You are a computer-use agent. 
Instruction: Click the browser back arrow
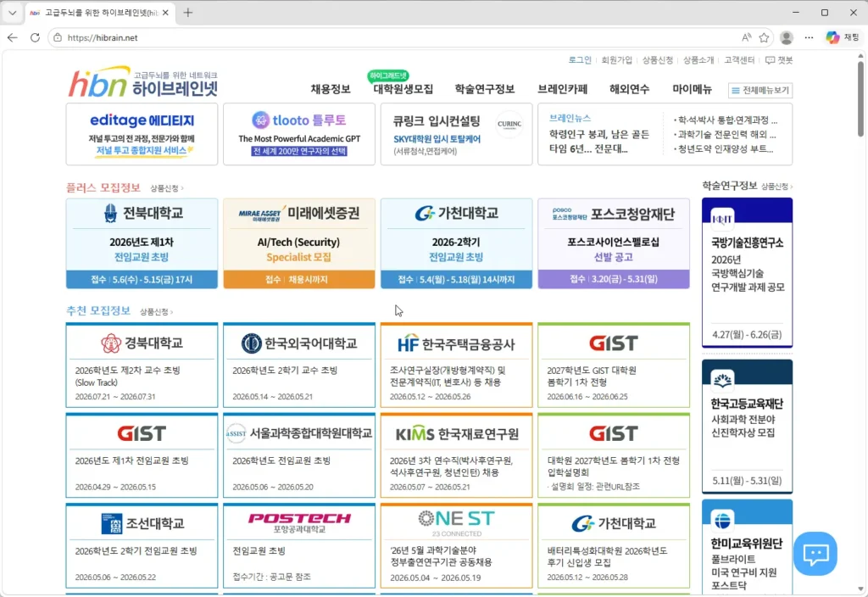pyautogui.click(x=13, y=37)
